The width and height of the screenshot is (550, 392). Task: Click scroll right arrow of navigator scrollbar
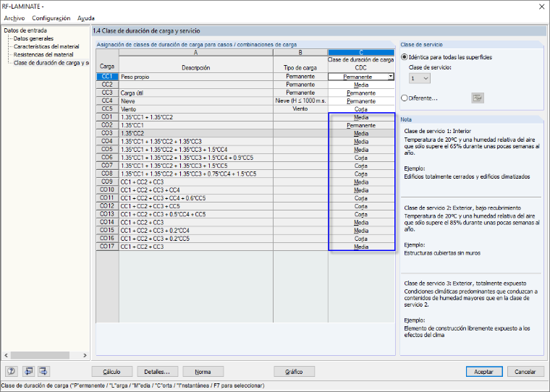(85, 355)
